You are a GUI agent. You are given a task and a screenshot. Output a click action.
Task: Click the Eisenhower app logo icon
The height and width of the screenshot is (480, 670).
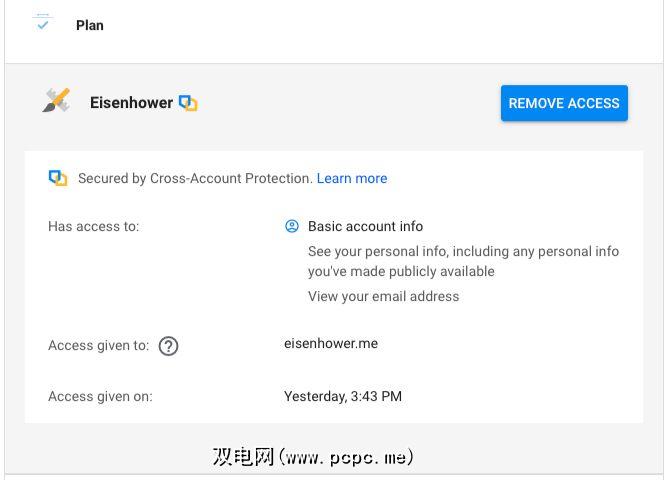tap(57, 101)
